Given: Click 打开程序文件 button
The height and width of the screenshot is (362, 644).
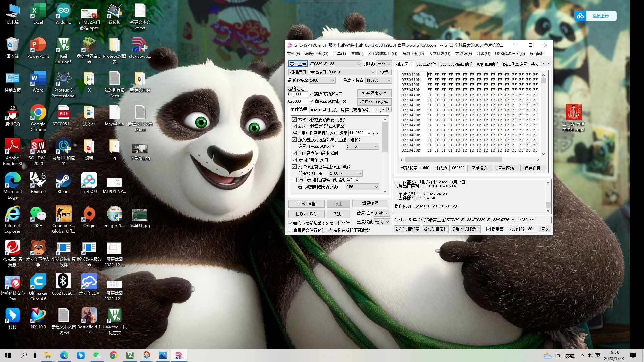Looking at the screenshot, I should click(374, 93).
